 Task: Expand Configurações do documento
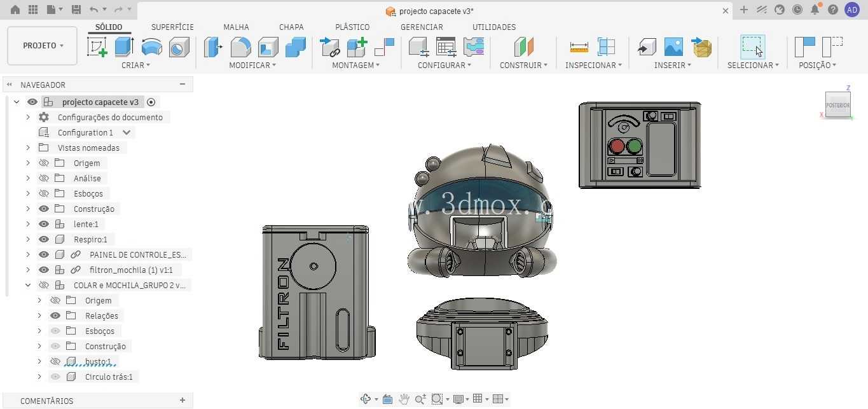click(x=28, y=117)
